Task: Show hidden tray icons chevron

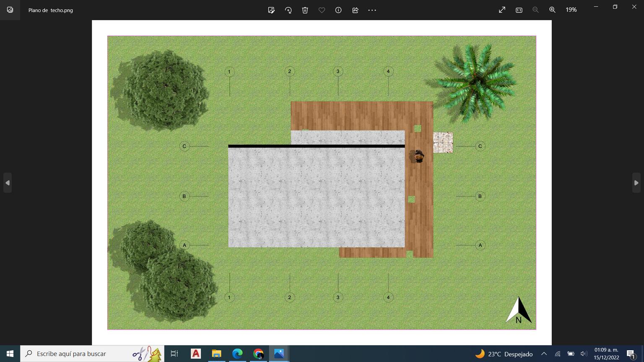Action: (544, 354)
